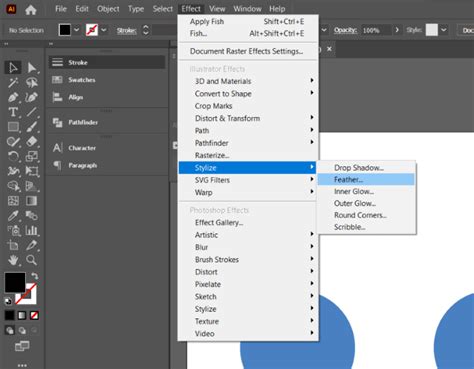Image resolution: width=474 pixels, height=369 pixels.
Task: Select the Free Transform tool
Action: point(32,171)
